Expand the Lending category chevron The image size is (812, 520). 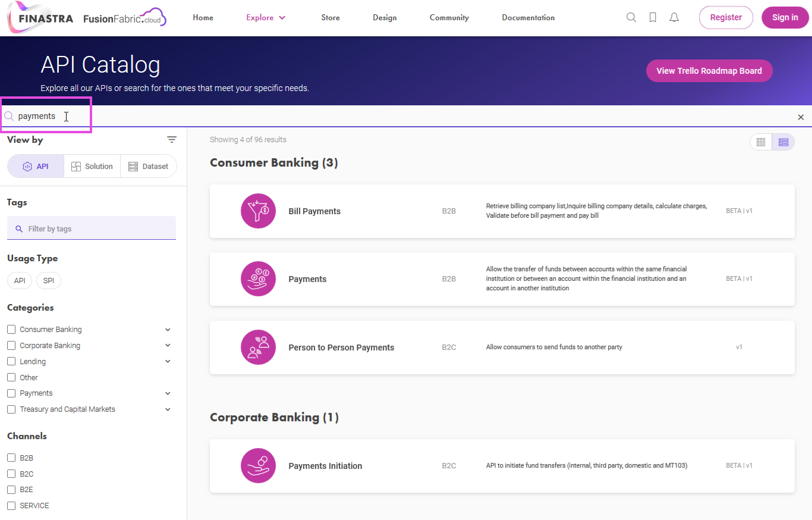coord(168,362)
